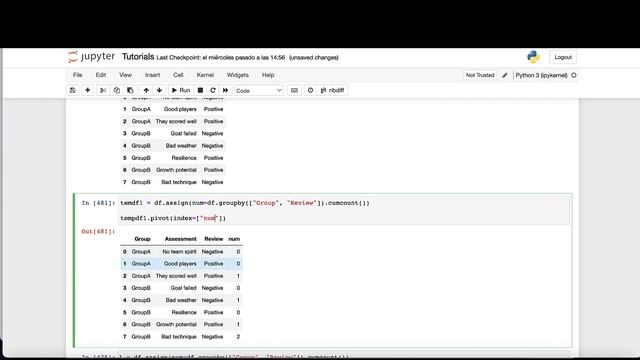The height and width of the screenshot is (360, 640).
Task: Select output row 'No team spirit'
Action: tap(181, 252)
